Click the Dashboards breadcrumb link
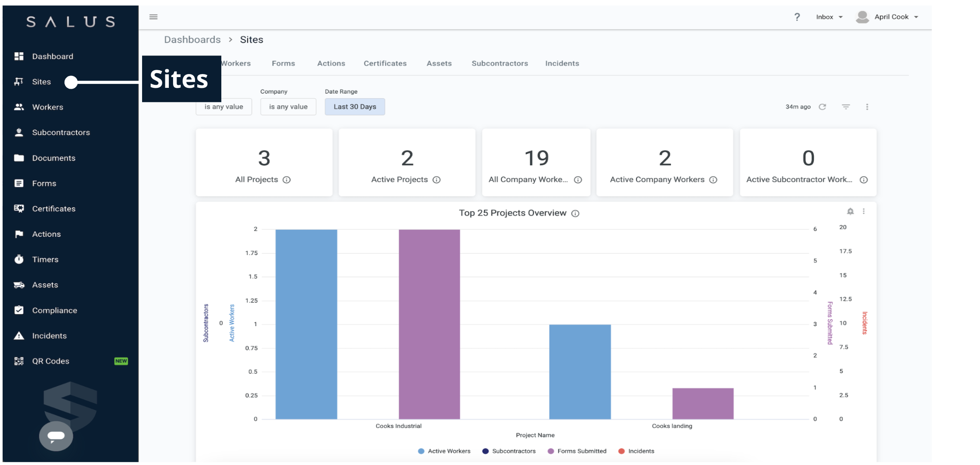The height and width of the screenshot is (465, 980). click(x=192, y=40)
